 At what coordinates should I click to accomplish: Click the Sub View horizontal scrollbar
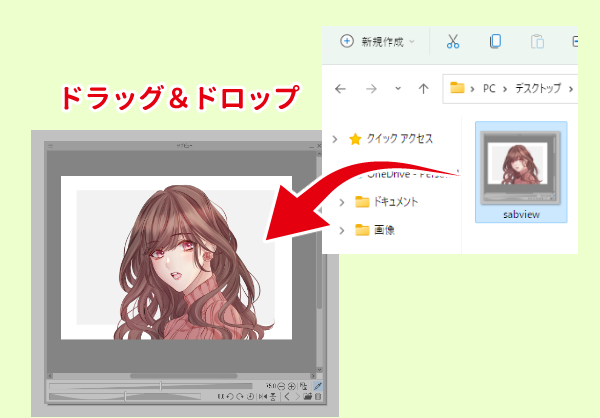[x=184, y=376]
